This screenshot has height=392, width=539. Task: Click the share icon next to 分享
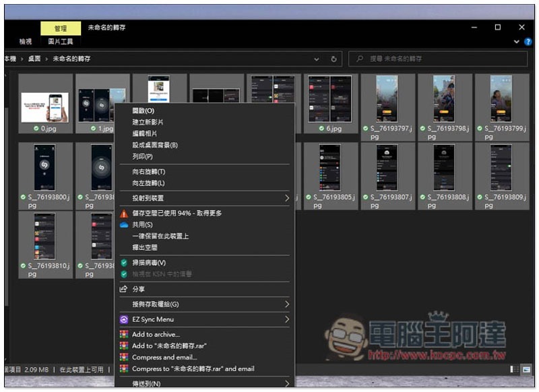pos(123,289)
